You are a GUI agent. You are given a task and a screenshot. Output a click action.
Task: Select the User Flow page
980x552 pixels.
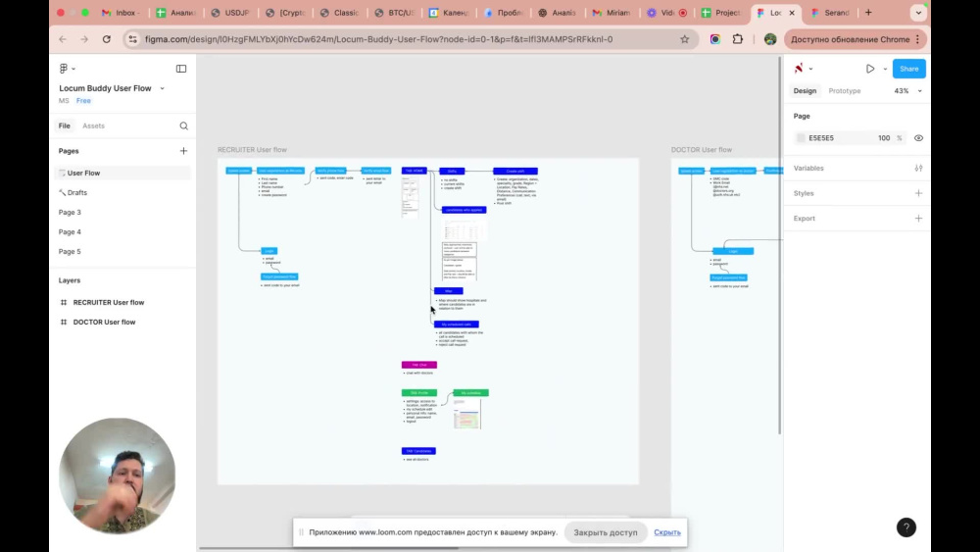click(x=122, y=174)
